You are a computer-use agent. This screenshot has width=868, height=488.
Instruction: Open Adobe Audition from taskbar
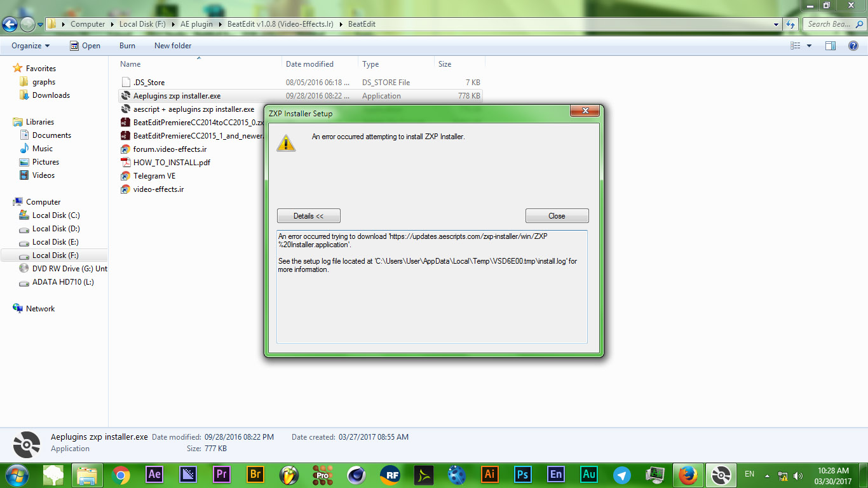[x=589, y=474]
